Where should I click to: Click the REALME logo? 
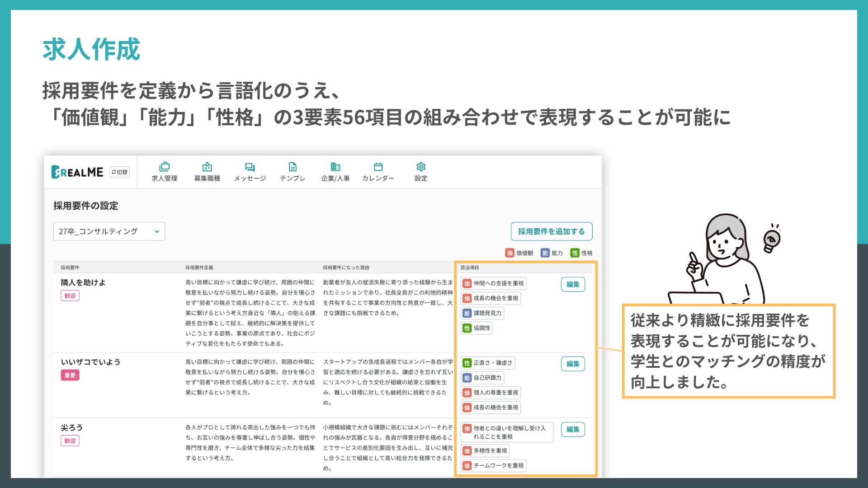pos(77,172)
